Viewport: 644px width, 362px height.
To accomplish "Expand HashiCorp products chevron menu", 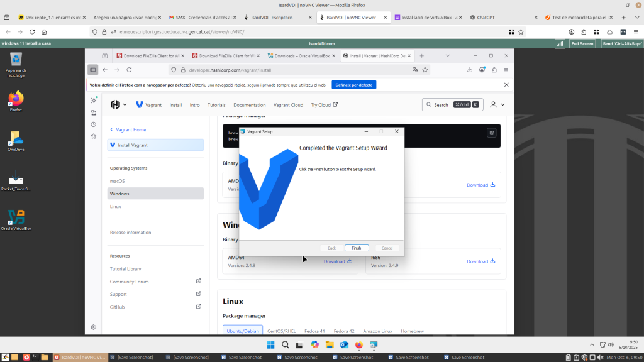I will tap(125, 105).
